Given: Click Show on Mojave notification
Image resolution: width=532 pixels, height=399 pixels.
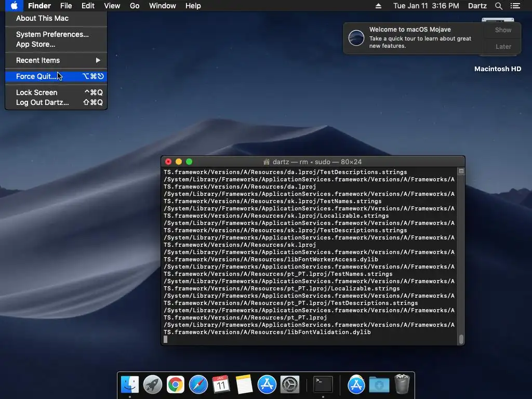Looking at the screenshot, I should point(503,30).
